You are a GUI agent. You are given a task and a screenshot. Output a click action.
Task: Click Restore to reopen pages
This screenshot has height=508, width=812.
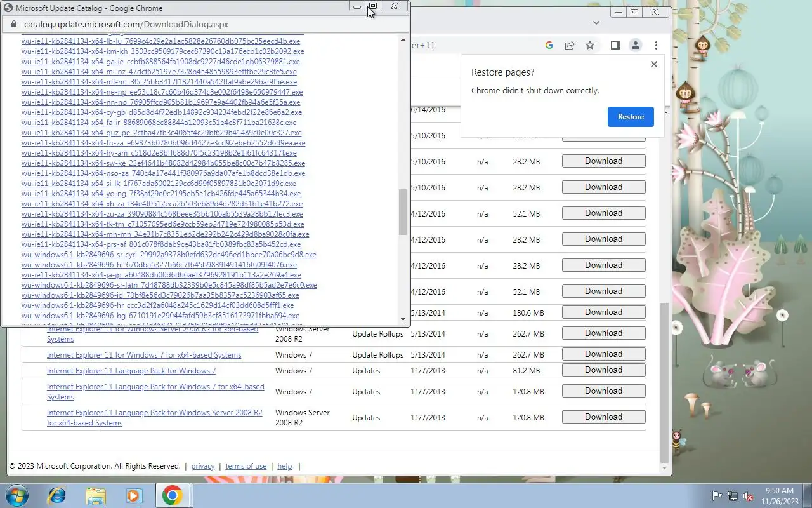click(x=631, y=117)
